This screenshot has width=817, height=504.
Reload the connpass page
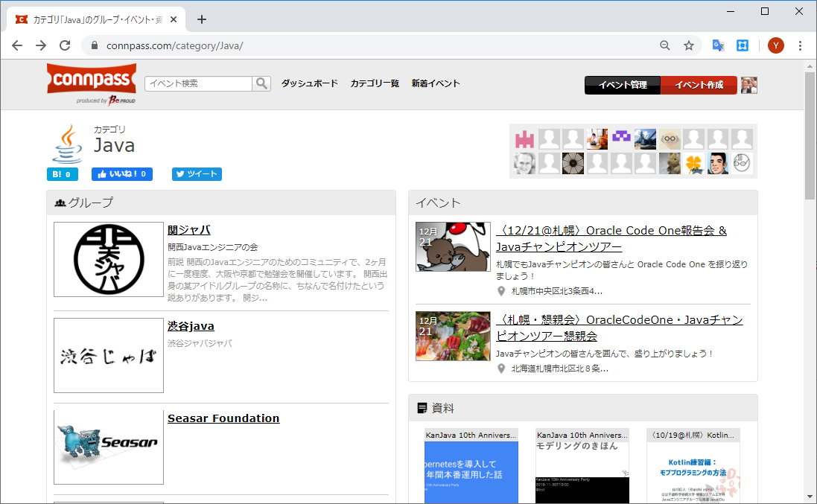65,45
